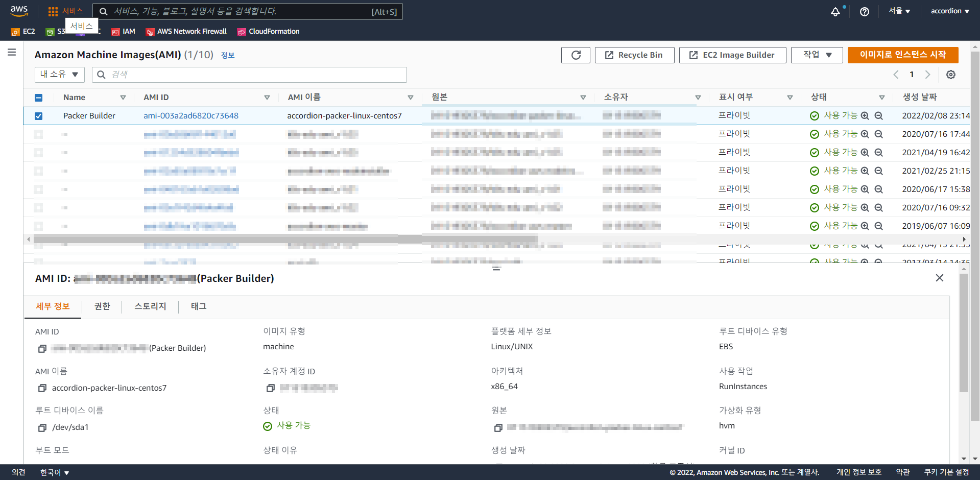Go to next page arrow
This screenshot has height=480, width=980.
(927, 75)
